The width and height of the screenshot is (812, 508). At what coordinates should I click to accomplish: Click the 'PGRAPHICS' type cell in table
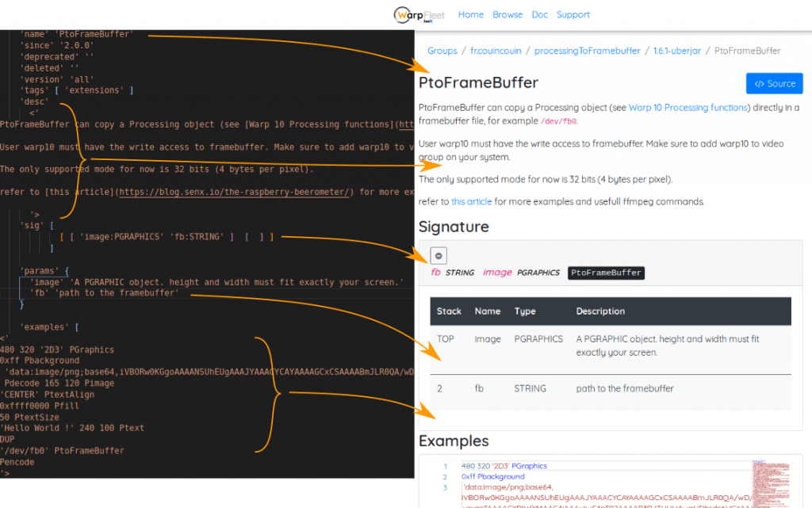tap(538, 339)
